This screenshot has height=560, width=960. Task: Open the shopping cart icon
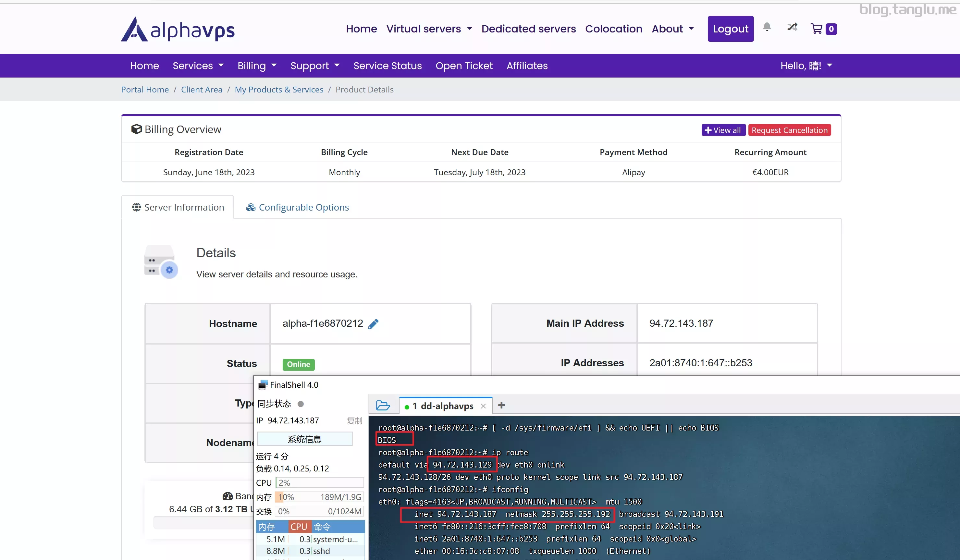point(816,29)
